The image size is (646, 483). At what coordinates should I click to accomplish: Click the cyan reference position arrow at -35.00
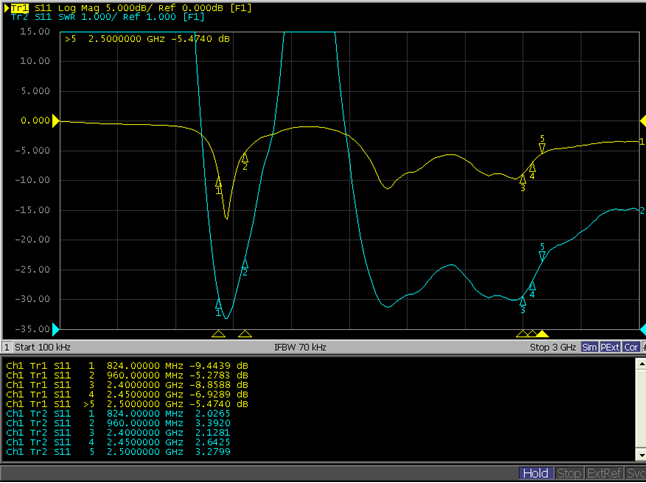coord(56,328)
